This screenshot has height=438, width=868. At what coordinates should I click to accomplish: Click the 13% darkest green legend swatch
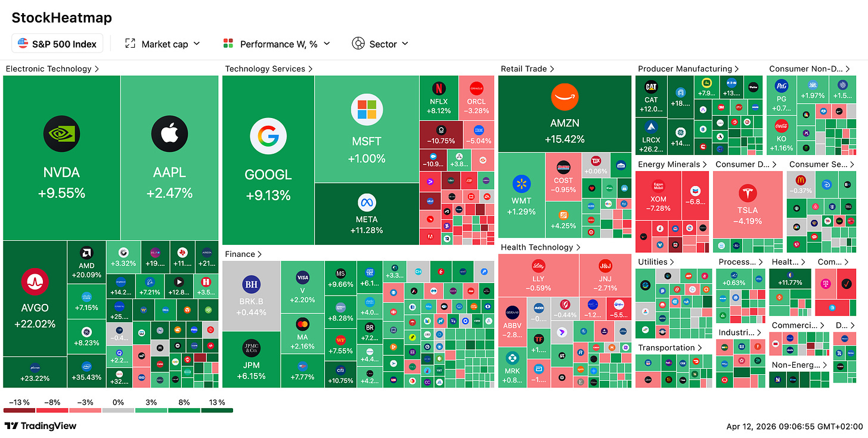(x=217, y=410)
